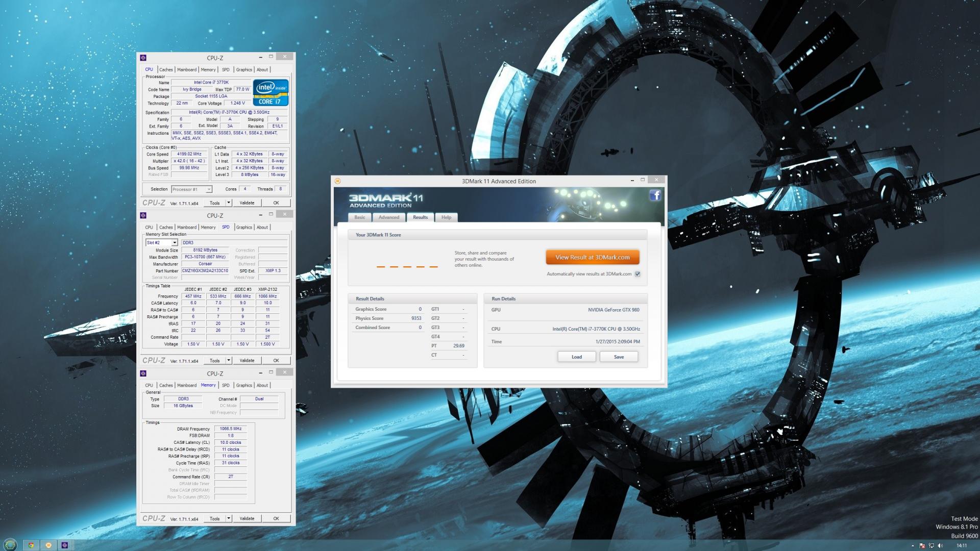This screenshot has height=551, width=980.
Task: Click View Result at 3DMark.com button
Action: 592,257
